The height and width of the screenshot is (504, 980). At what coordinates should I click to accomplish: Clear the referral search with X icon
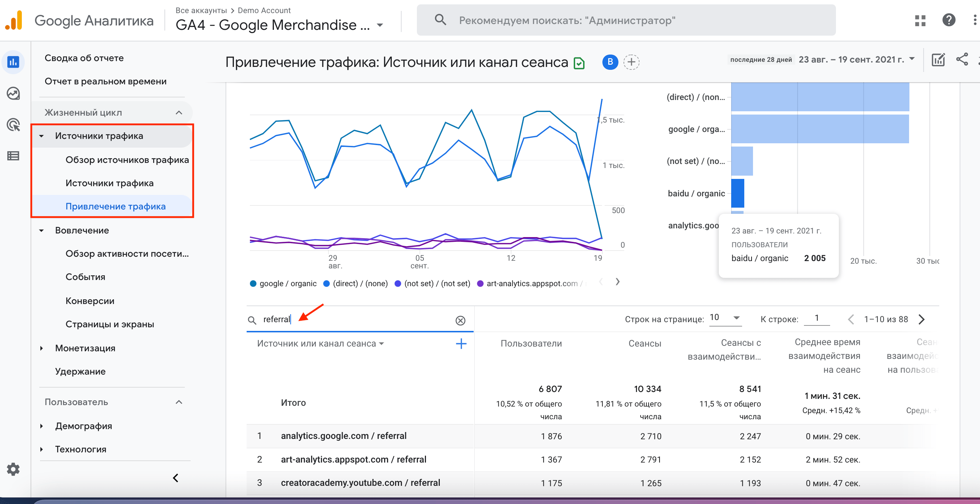tap(460, 320)
